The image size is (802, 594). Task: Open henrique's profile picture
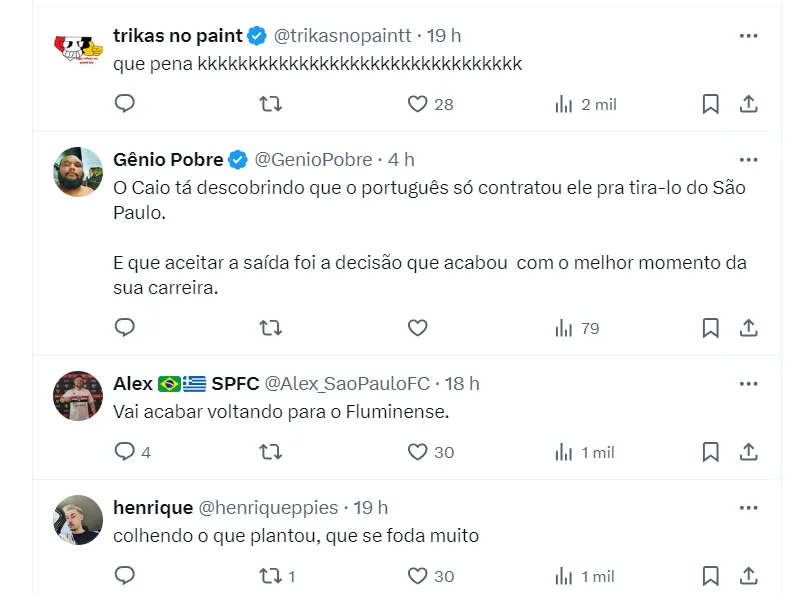[x=78, y=520]
